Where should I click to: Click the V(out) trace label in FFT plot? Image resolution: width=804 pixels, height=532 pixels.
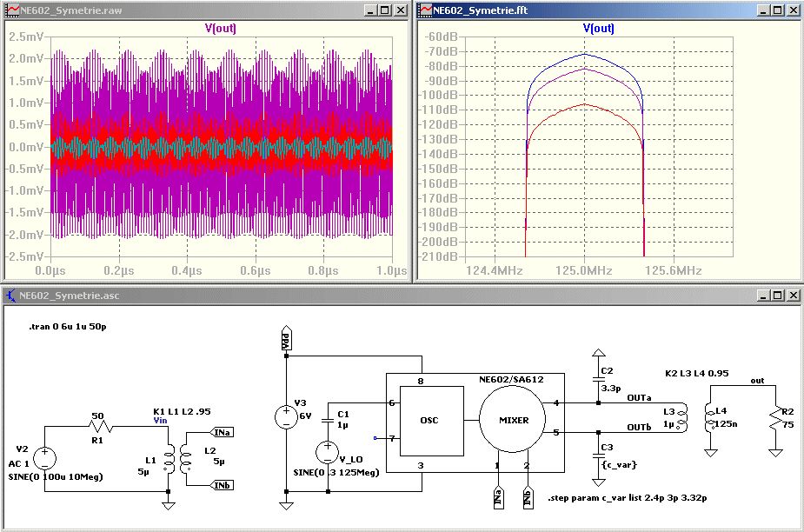[598, 29]
